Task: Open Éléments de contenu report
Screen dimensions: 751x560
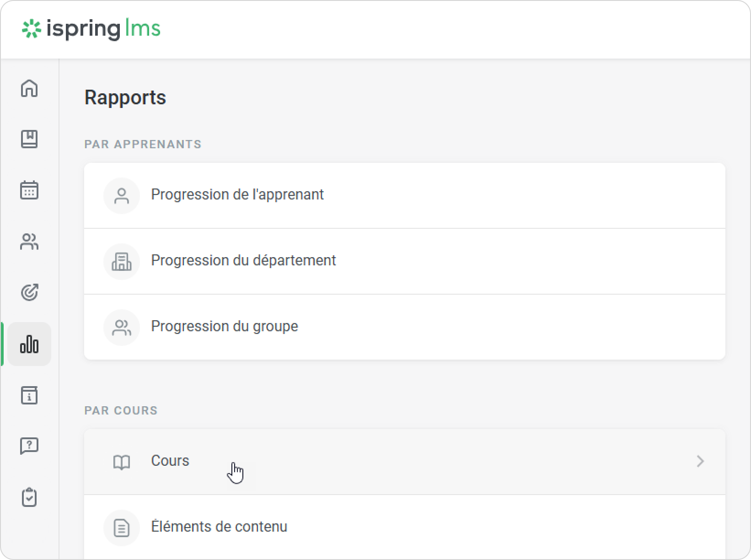Action: click(219, 527)
